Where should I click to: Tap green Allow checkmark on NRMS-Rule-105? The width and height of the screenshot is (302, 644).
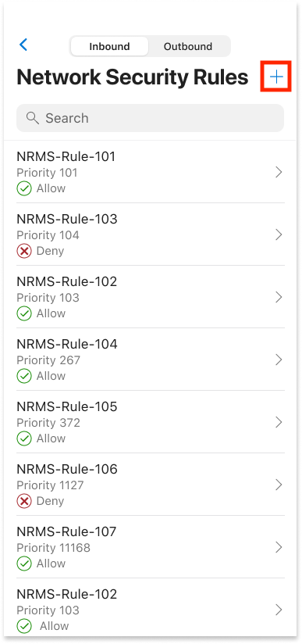pos(24,438)
